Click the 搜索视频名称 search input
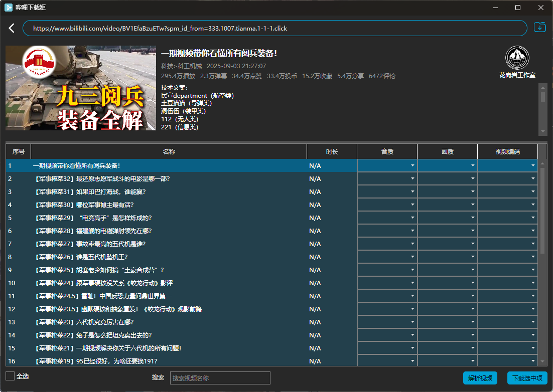Screen dimensions: 553x392 tap(220, 378)
